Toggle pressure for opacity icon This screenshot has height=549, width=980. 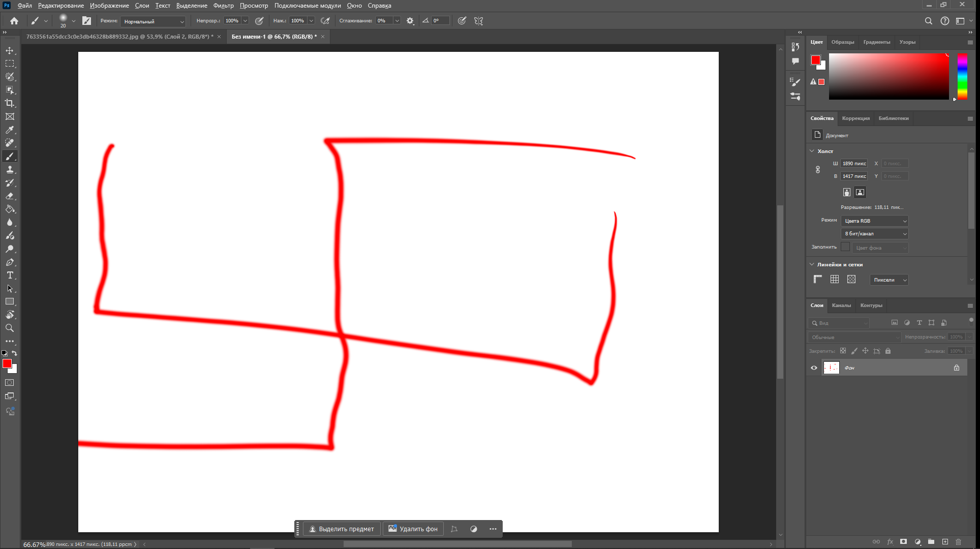click(x=259, y=21)
